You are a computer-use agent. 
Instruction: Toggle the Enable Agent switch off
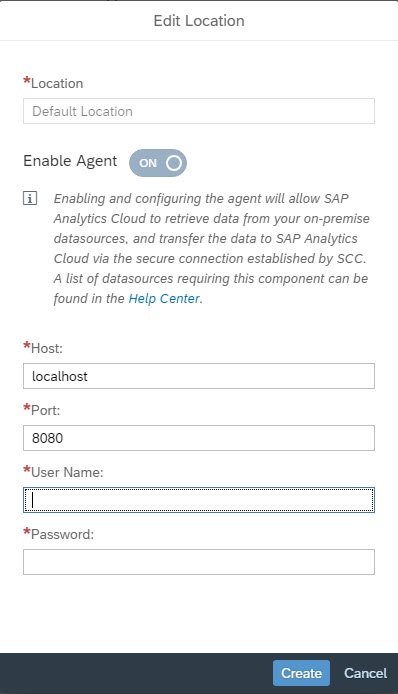coord(158,163)
